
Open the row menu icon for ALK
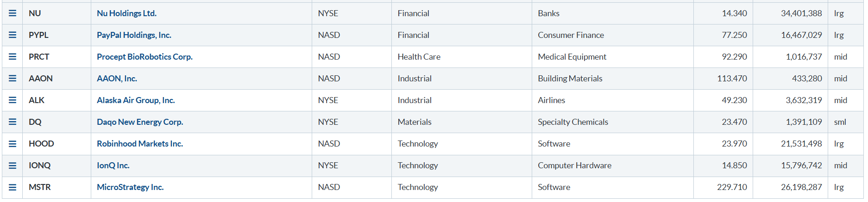13,100
